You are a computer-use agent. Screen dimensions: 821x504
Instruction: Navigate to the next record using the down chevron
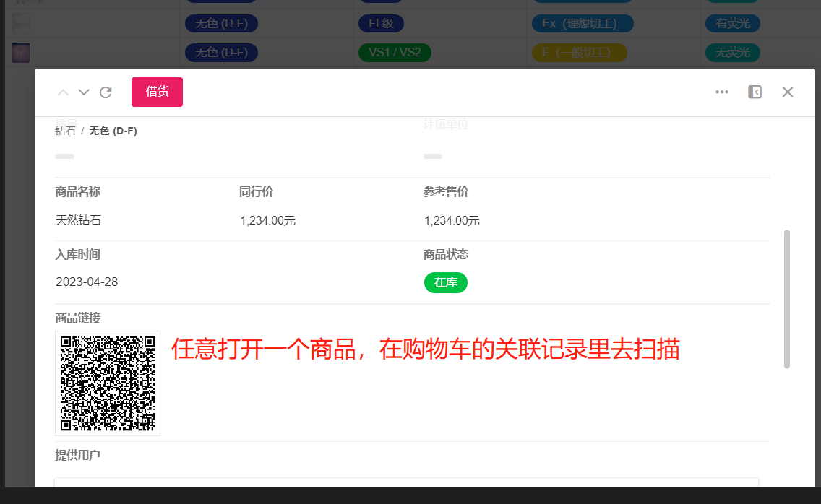(83, 92)
